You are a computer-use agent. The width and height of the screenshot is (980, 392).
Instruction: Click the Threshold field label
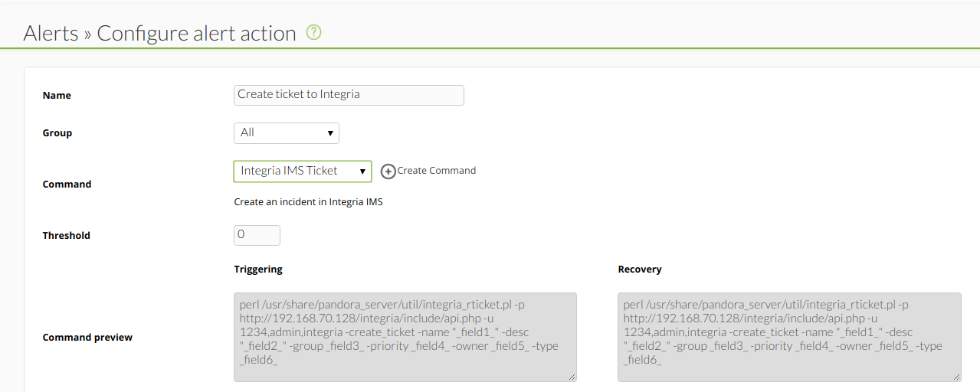point(67,236)
